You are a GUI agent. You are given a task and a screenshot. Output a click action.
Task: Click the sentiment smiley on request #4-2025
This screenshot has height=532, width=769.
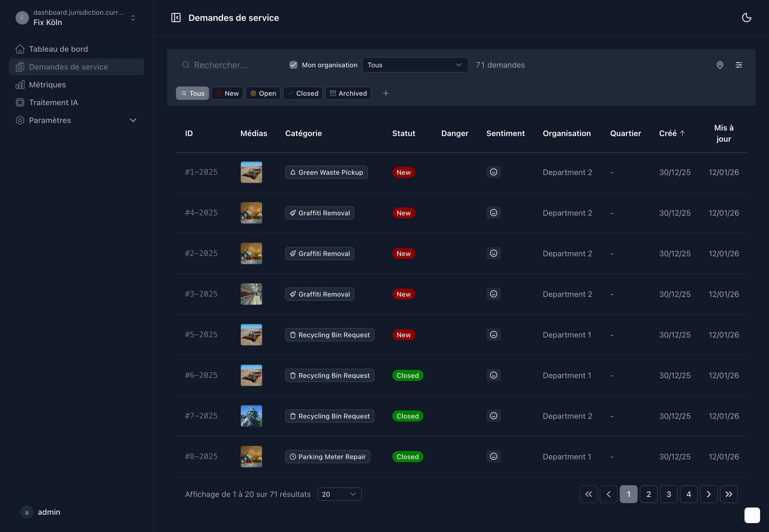tap(494, 213)
